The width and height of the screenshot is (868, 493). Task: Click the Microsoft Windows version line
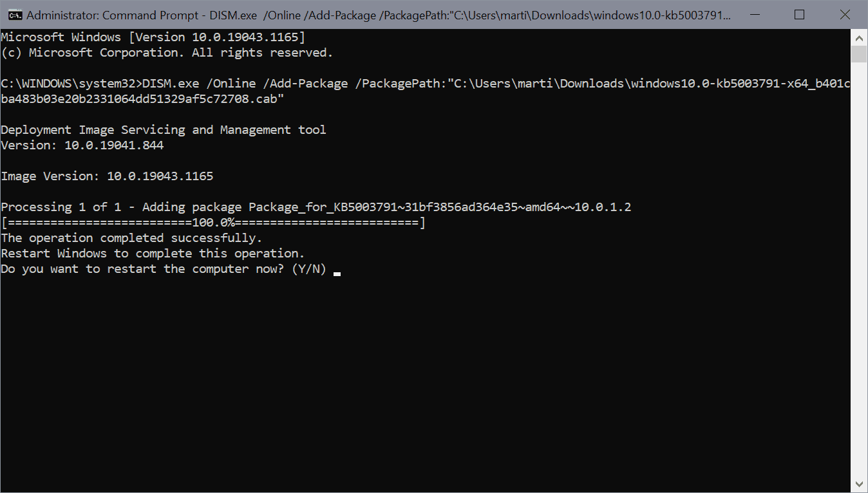[x=153, y=37]
